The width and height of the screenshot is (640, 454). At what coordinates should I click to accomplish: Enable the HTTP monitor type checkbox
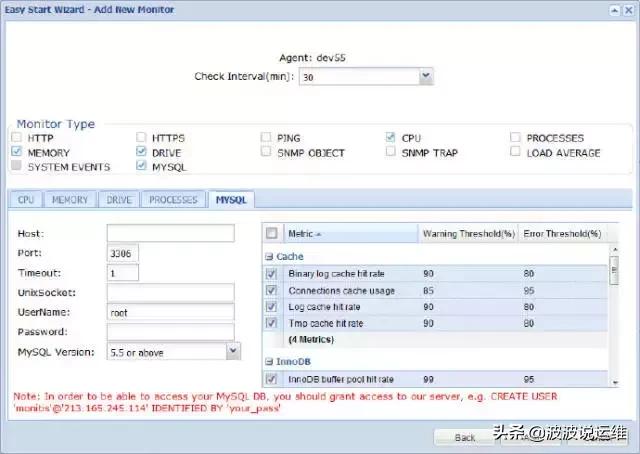(x=17, y=138)
